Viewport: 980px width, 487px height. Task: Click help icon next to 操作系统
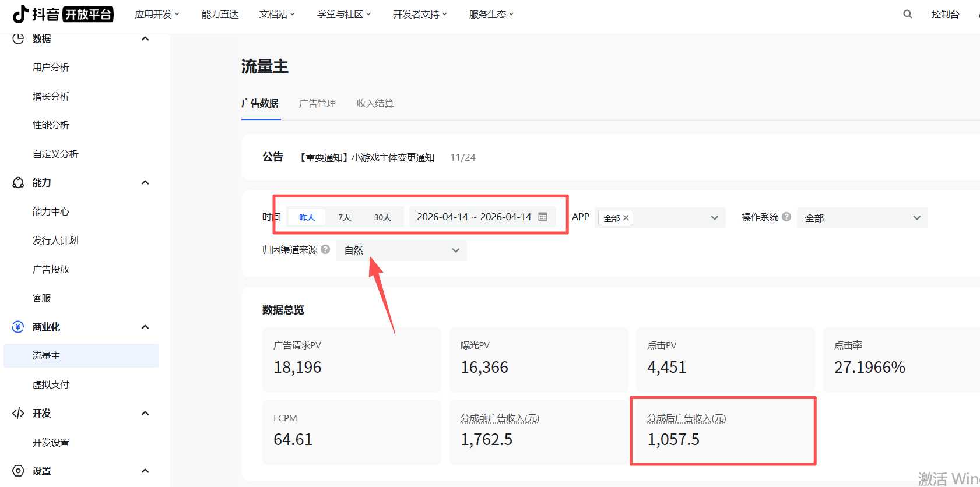(786, 217)
